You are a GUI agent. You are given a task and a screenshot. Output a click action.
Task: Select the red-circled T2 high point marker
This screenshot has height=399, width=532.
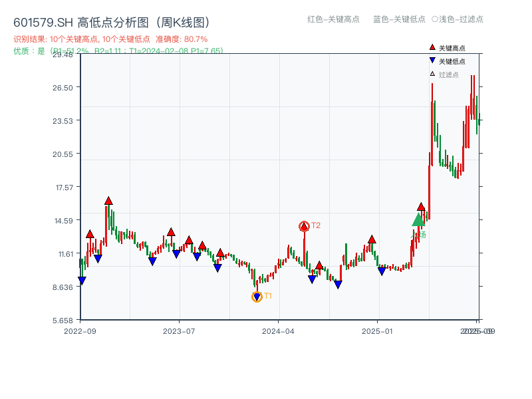304,226
